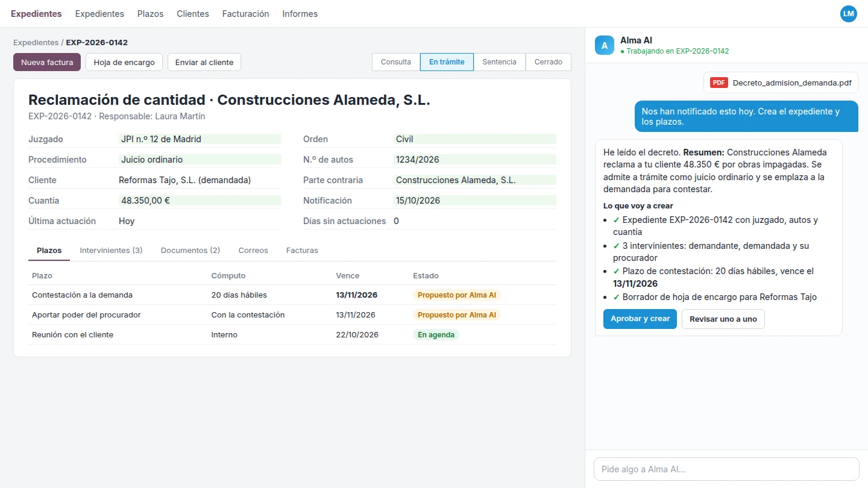Click the Orden value Civil
The width and height of the screenshot is (868, 488).
pyautogui.click(x=475, y=139)
